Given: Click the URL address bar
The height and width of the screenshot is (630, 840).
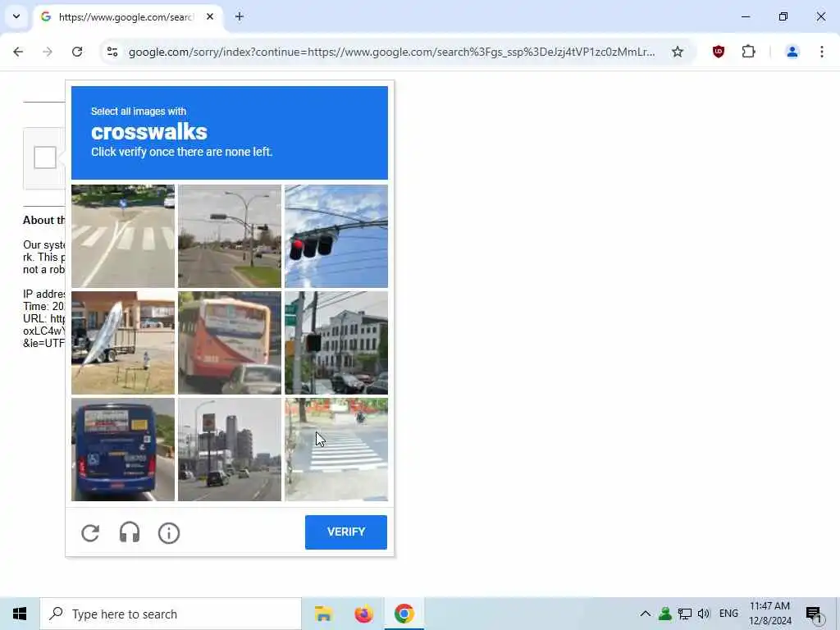Looking at the screenshot, I should coord(391,52).
